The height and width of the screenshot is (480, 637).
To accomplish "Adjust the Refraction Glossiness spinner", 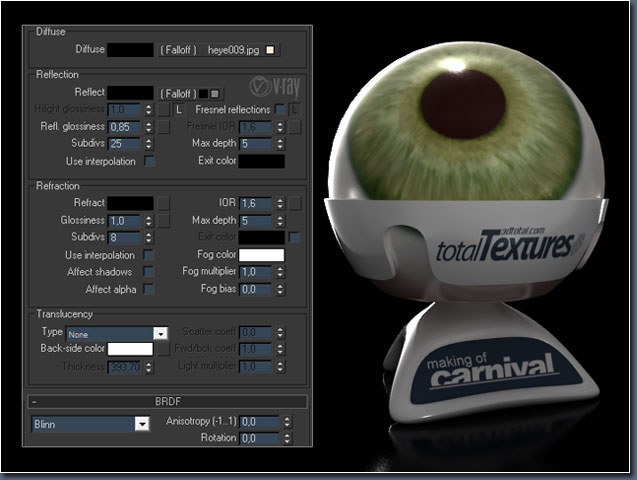I will coord(149,221).
